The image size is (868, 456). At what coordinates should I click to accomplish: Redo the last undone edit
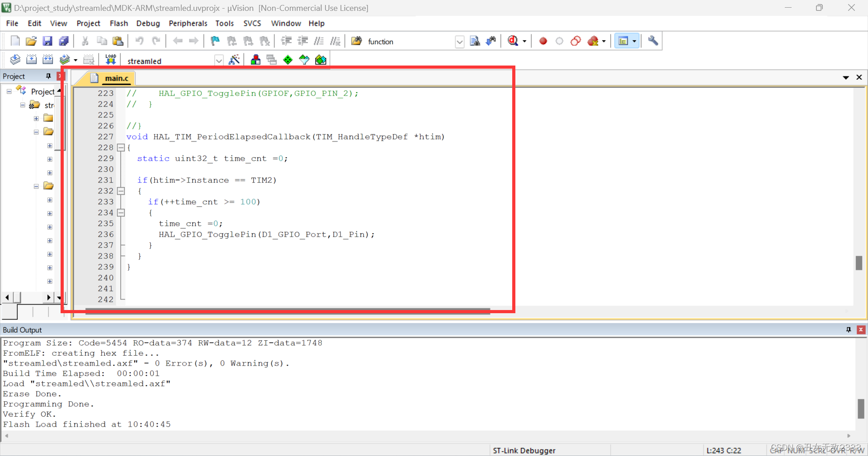pos(156,41)
